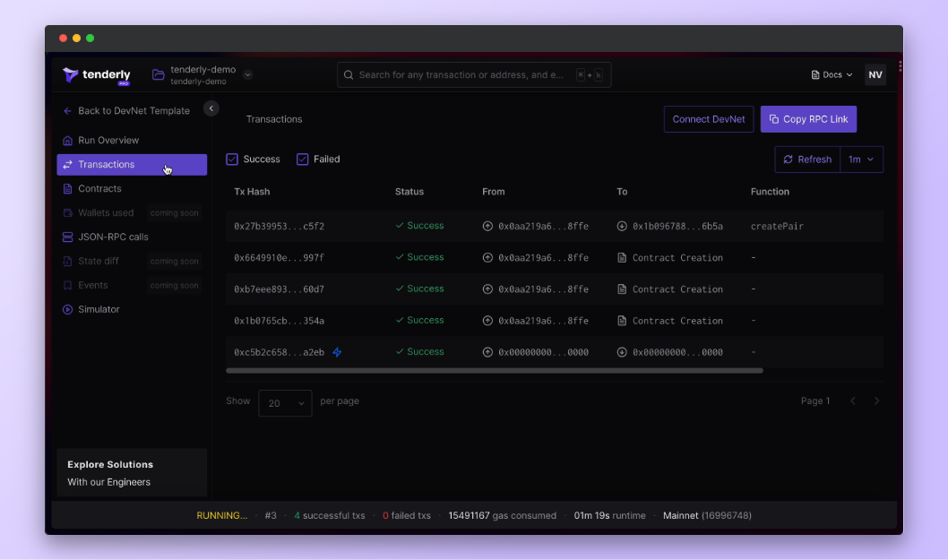Open the 1m refresh interval dropdown

pos(861,159)
